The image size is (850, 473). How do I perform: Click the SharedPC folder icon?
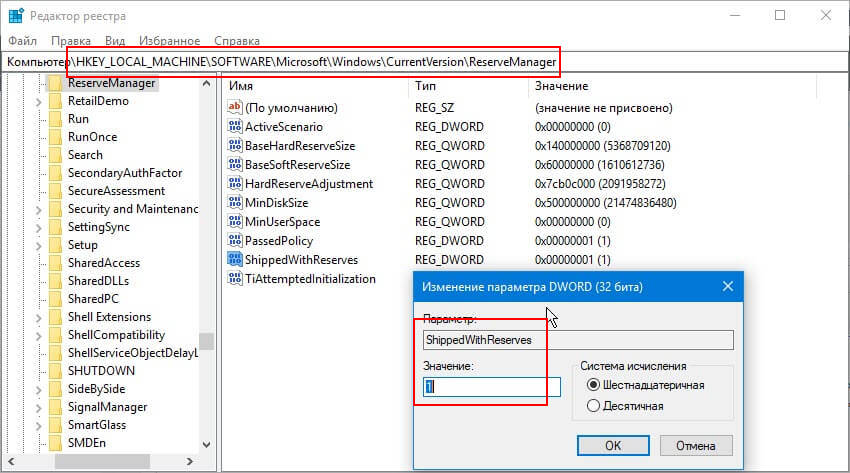tap(55, 299)
